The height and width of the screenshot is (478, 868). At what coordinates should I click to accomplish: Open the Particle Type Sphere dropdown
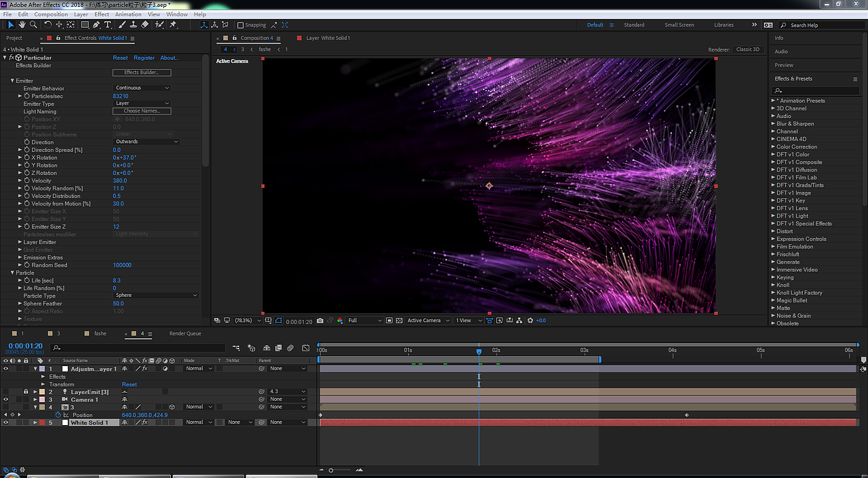tap(156, 296)
